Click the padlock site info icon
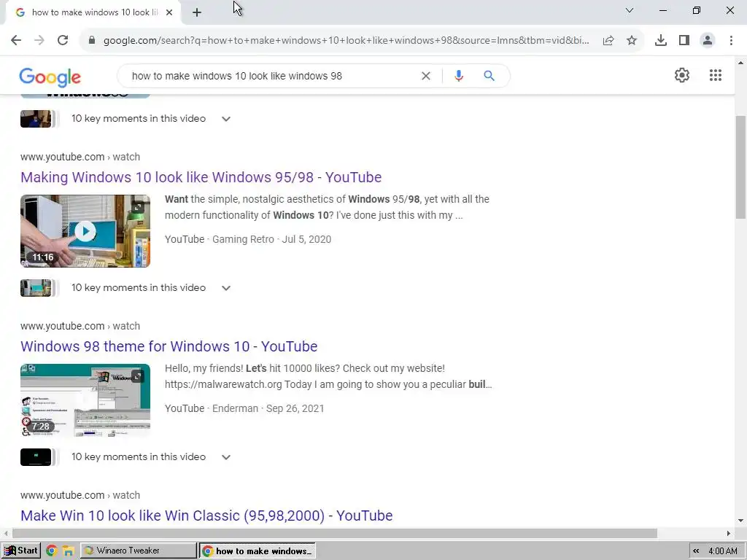This screenshot has height=560, width=747. click(x=92, y=41)
